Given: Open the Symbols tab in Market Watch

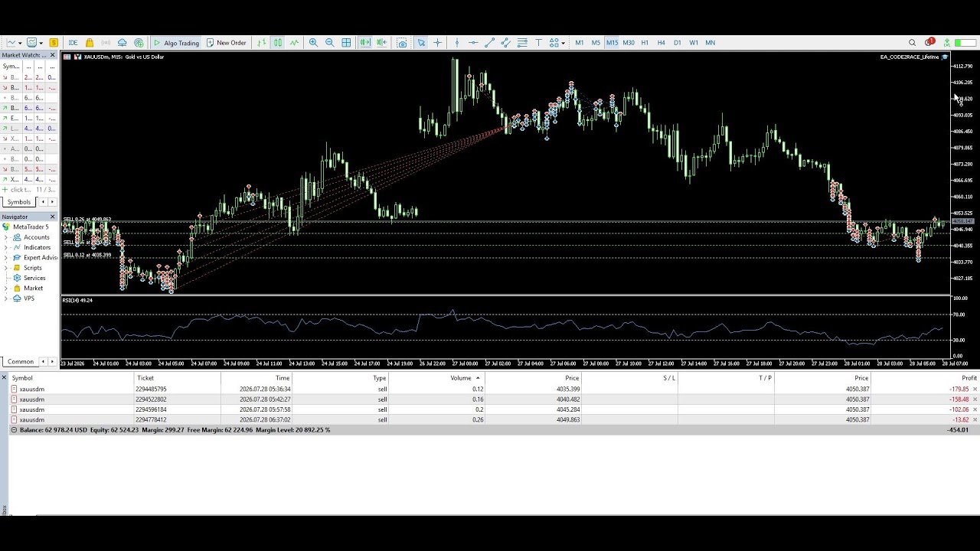Looking at the screenshot, I should pyautogui.click(x=19, y=202).
